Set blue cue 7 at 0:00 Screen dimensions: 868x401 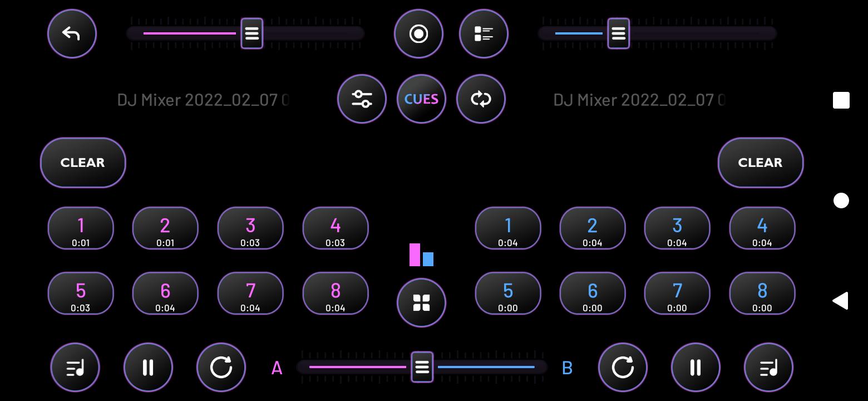677,294
